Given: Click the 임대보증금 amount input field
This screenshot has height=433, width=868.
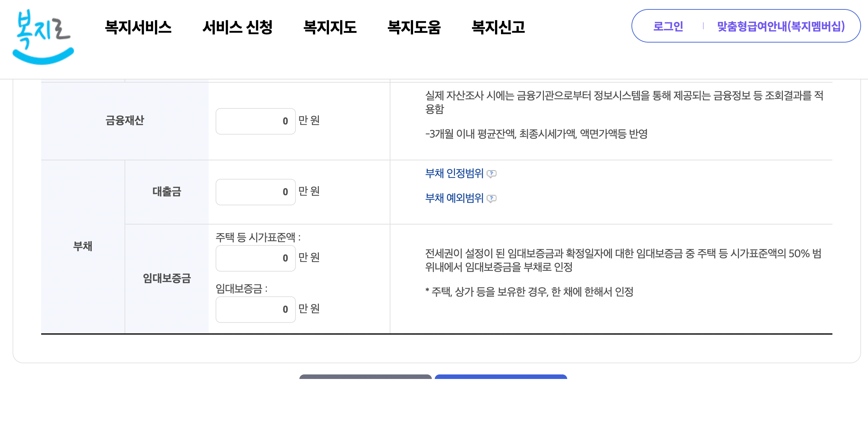Looking at the screenshot, I should tap(255, 310).
